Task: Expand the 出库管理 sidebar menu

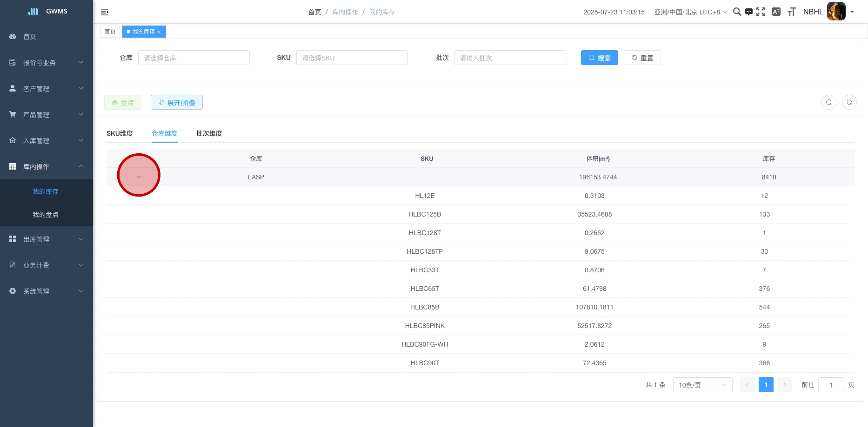Action: coord(47,239)
